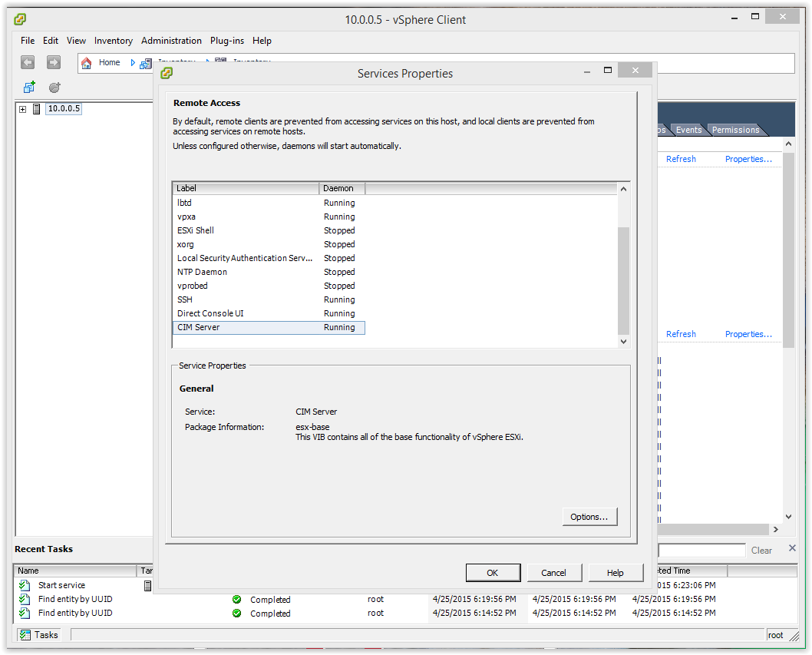This screenshot has height=655, width=812.
Task: Select the vpxa service row
Action: (269, 217)
